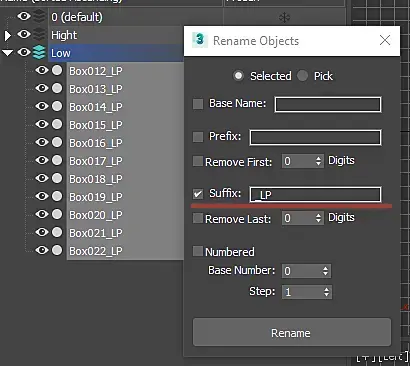Click the active Low layer stack icon
The image size is (410, 366).
[39, 52]
